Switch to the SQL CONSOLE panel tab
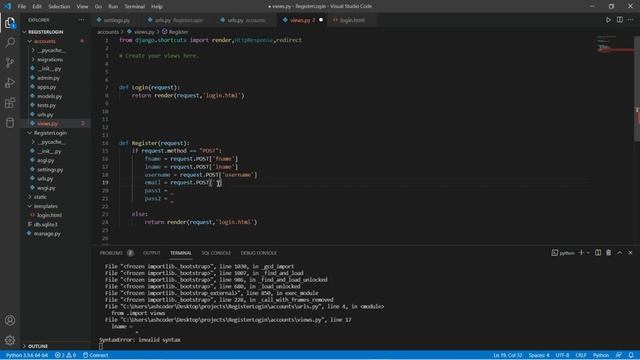 tap(216, 253)
